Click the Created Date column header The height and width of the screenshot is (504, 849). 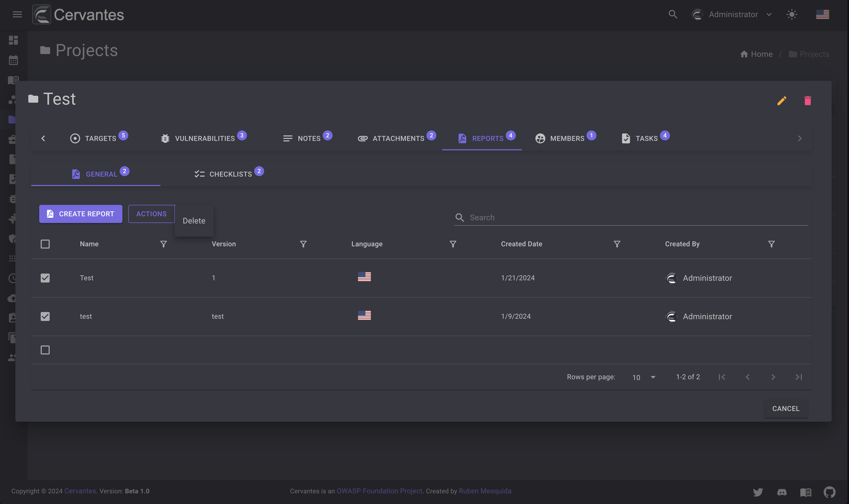coord(521,244)
